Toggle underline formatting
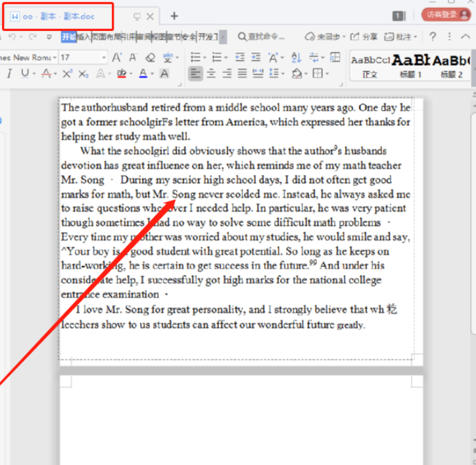Screen dimensions: 476x465 pos(25,74)
